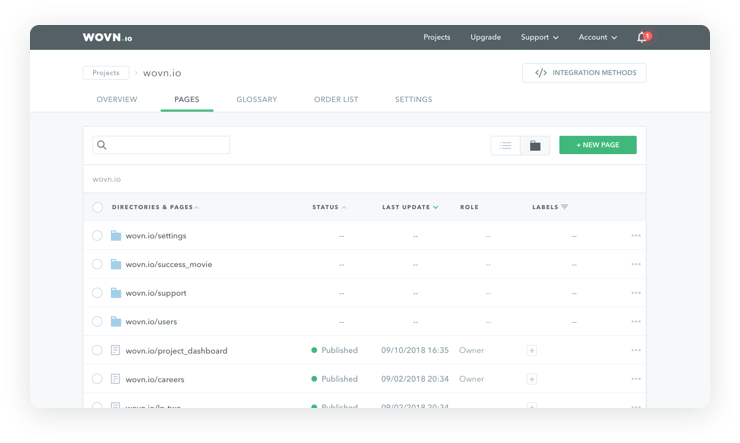
Task: Open the wovn.io/users directory link
Action: click(x=151, y=322)
